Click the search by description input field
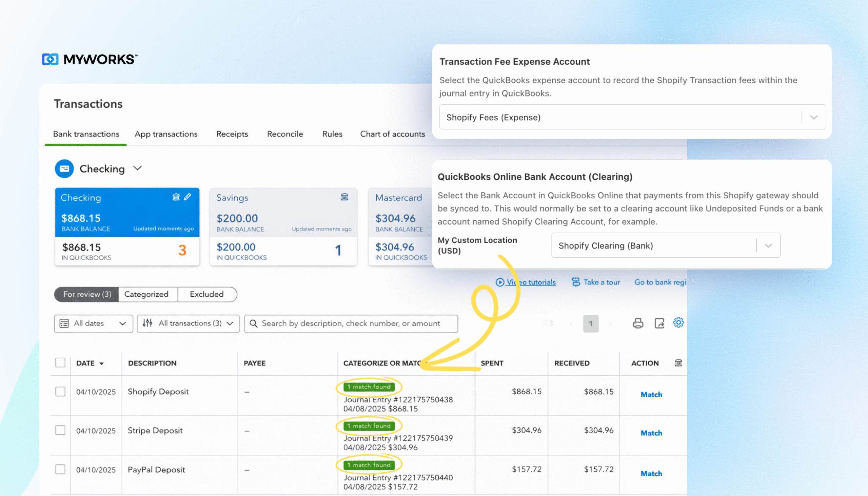This screenshot has height=496, width=868. pos(351,323)
